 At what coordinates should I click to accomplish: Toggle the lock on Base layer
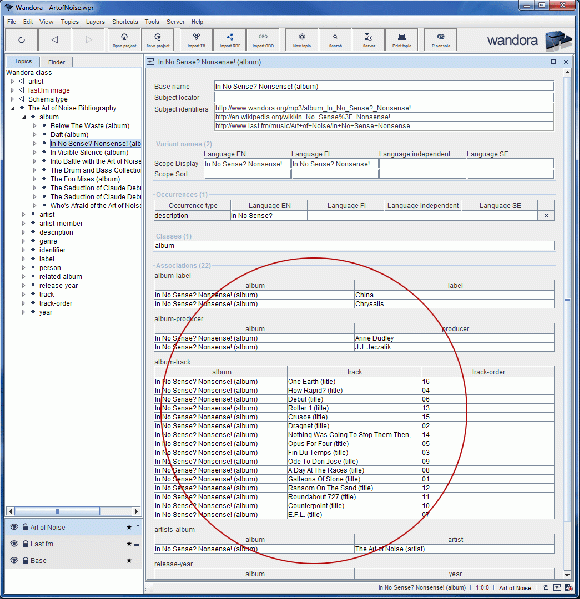coord(25,560)
